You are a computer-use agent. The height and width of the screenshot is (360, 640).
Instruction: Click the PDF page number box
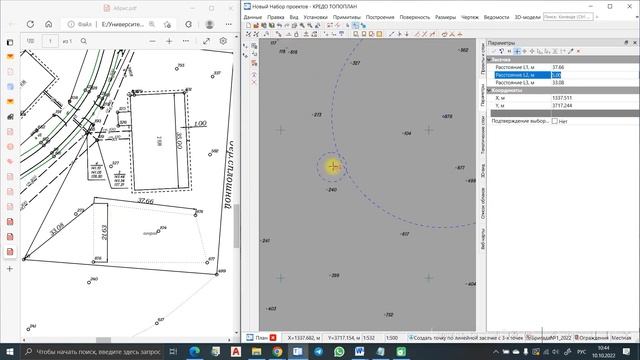(x=50, y=41)
